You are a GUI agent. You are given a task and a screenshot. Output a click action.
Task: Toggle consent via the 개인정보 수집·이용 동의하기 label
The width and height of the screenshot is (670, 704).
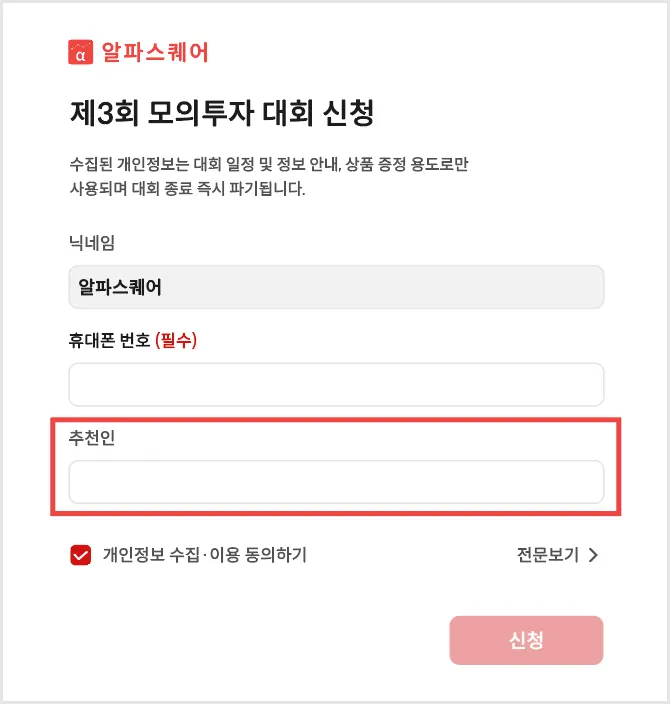tap(205, 555)
